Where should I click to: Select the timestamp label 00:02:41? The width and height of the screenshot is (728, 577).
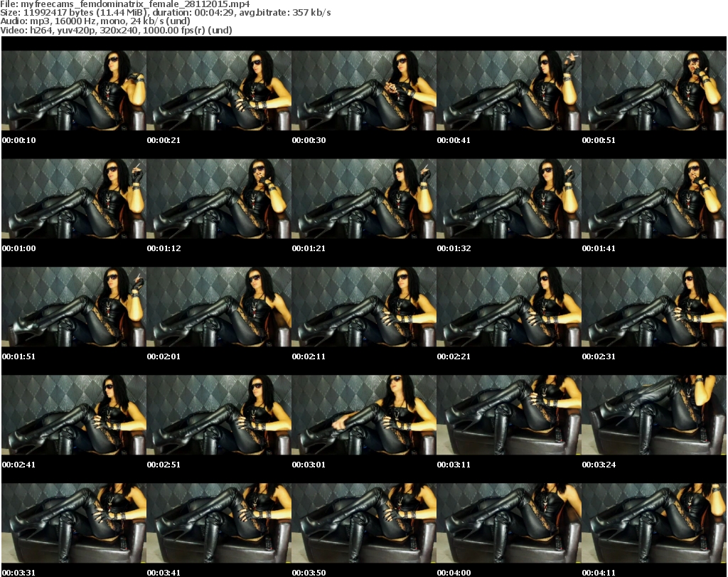click(x=18, y=464)
